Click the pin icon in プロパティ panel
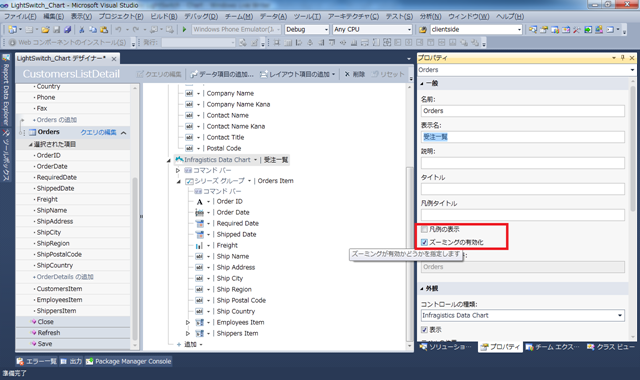Viewport: 640px width, 380px height. [622, 58]
